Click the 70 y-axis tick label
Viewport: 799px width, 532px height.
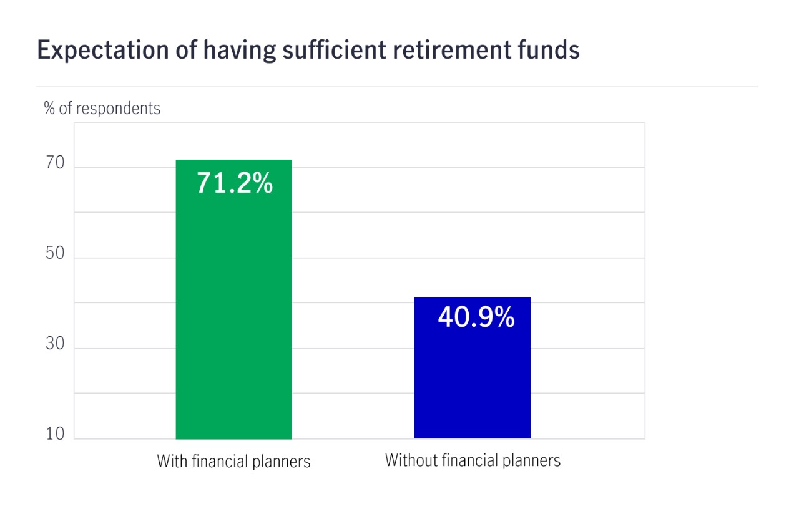coord(55,163)
